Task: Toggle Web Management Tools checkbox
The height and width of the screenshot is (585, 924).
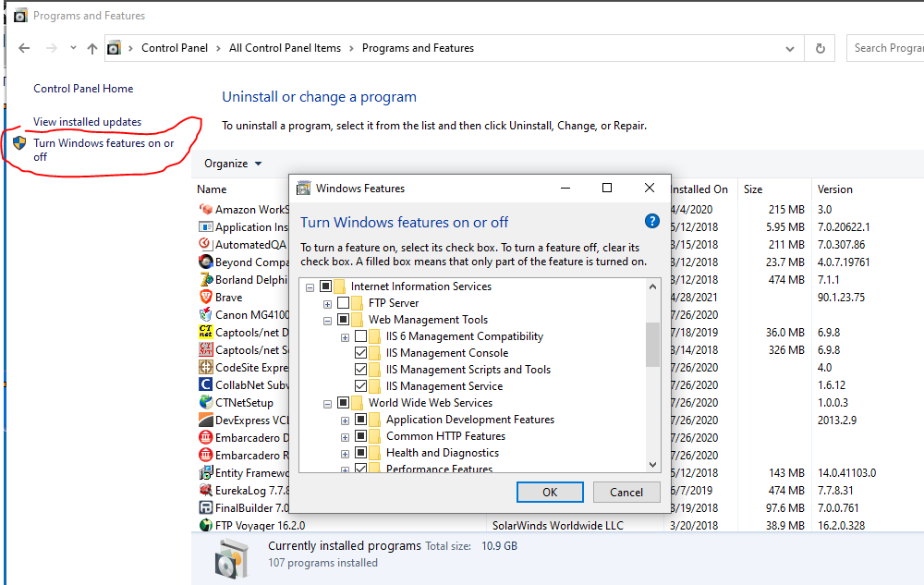Action: click(x=343, y=320)
